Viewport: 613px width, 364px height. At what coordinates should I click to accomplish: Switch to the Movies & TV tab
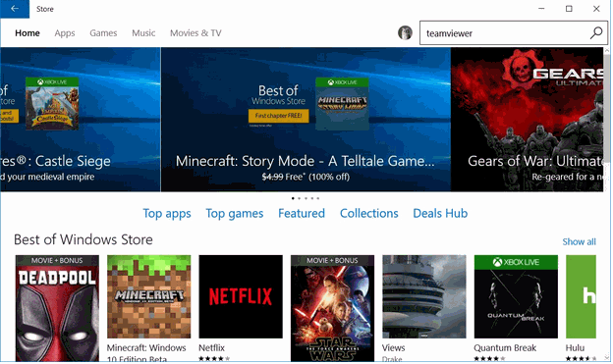pos(195,33)
